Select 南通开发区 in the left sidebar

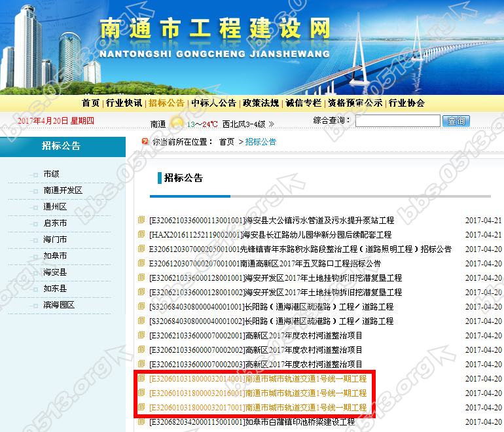click(63, 190)
